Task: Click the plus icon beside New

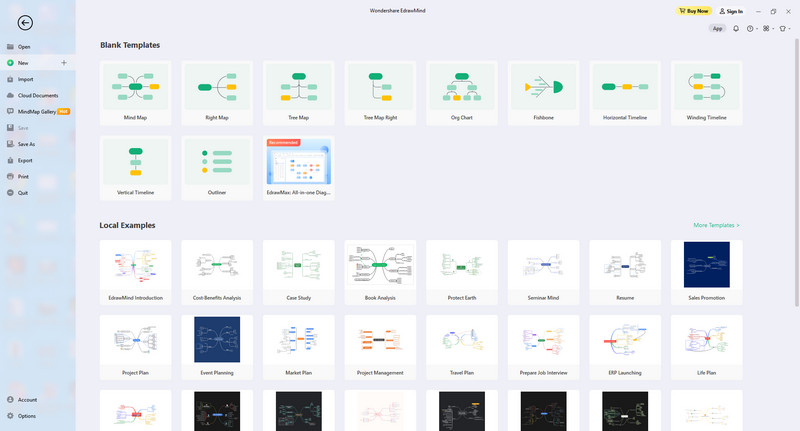Action: click(x=64, y=63)
